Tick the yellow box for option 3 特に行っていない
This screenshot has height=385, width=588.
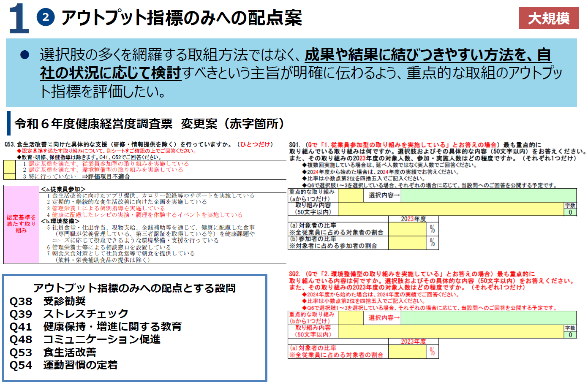pyautogui.click(x=9, y=176)
